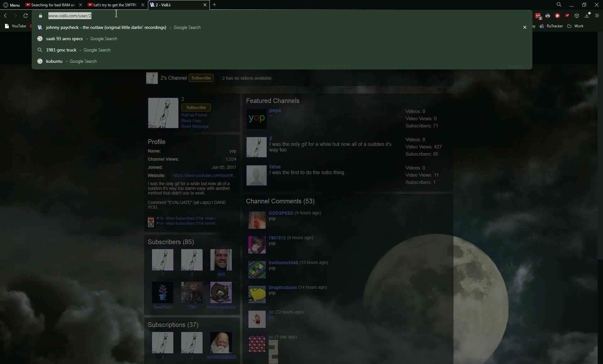Select the kubuntu search suggestion
Image resolution: width=603 pixels, height=364 pixels.
click(54, 61)
